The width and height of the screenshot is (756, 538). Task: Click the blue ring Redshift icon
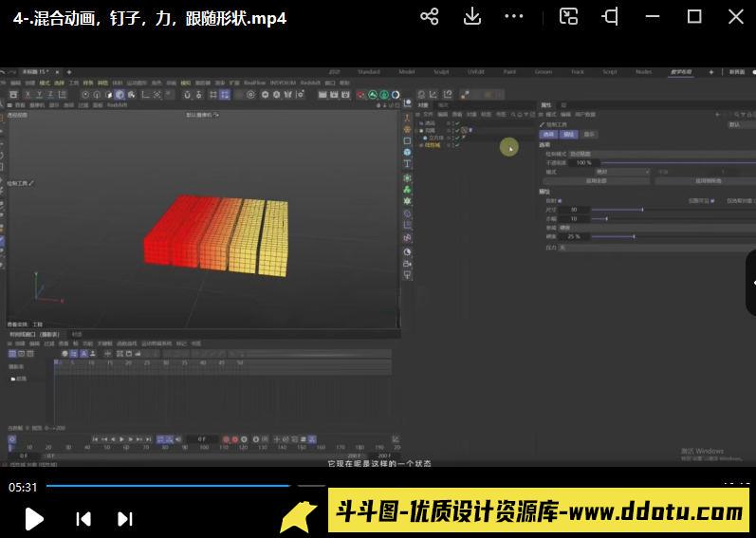pyautogui.click(x=396, y=95)
